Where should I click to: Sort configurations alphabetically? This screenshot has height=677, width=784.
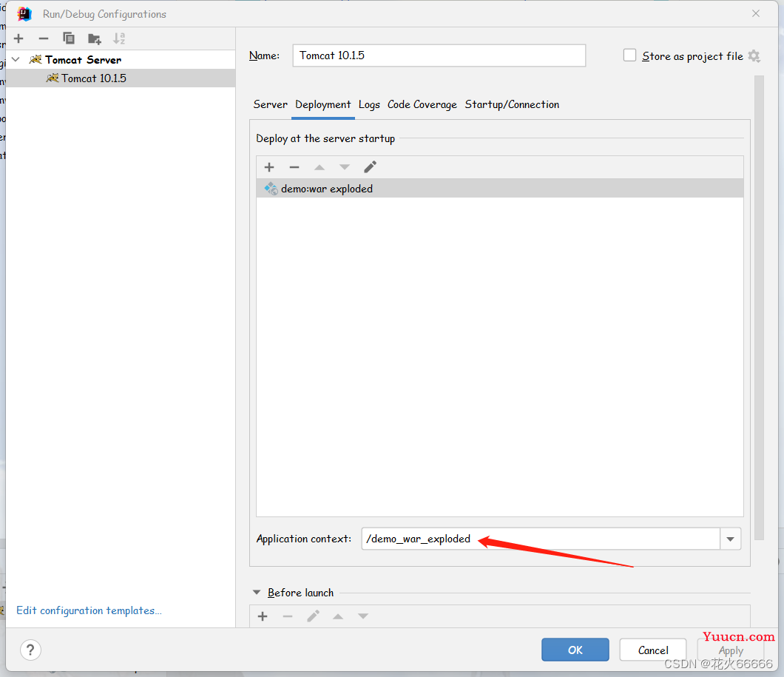coord(119,38)
